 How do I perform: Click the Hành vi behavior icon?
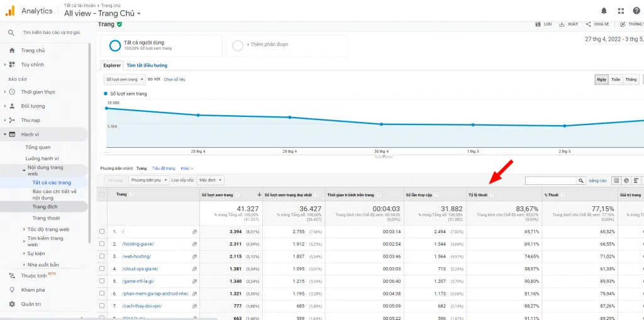[x=12, y=135]
